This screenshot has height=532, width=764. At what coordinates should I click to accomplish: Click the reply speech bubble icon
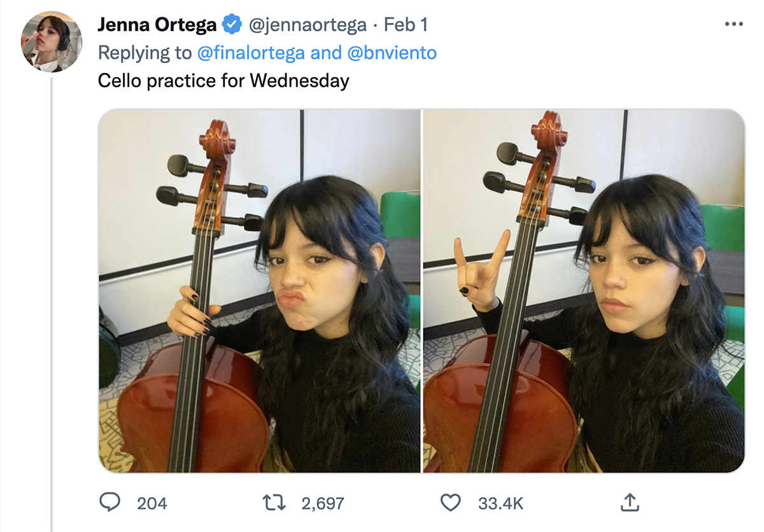click(111, 503)
